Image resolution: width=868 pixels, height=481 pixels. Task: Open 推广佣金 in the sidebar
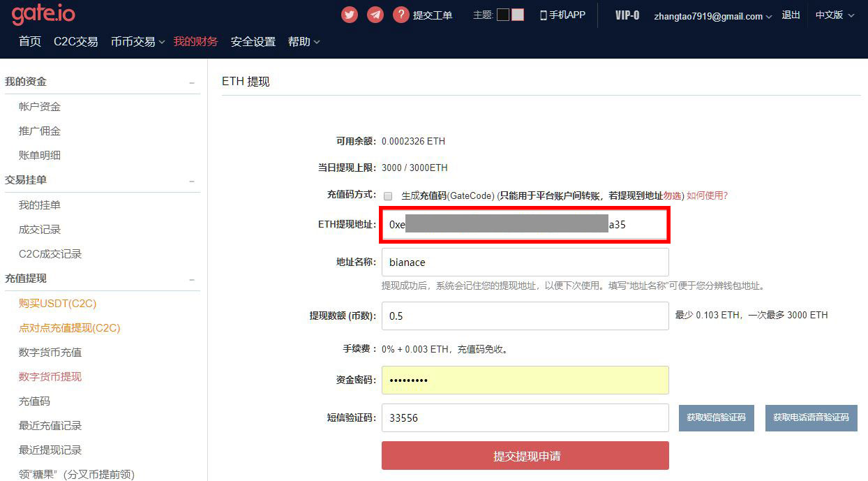(x=40, y=131)
